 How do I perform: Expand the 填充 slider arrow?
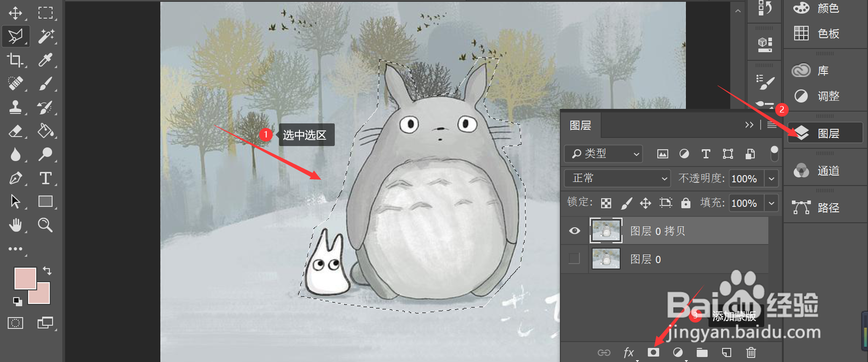[x=772, y=203]
